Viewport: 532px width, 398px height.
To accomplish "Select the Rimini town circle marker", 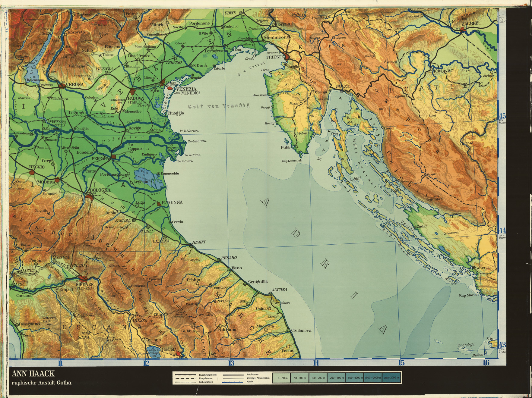I will click(191, 246).
